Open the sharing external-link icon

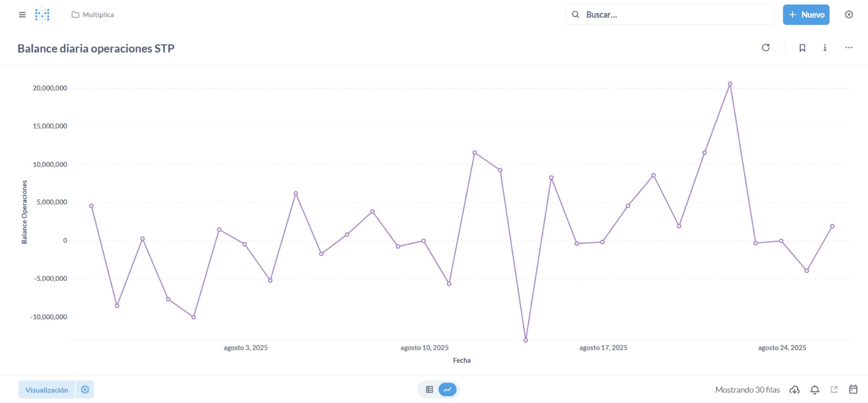click(834, 389)
